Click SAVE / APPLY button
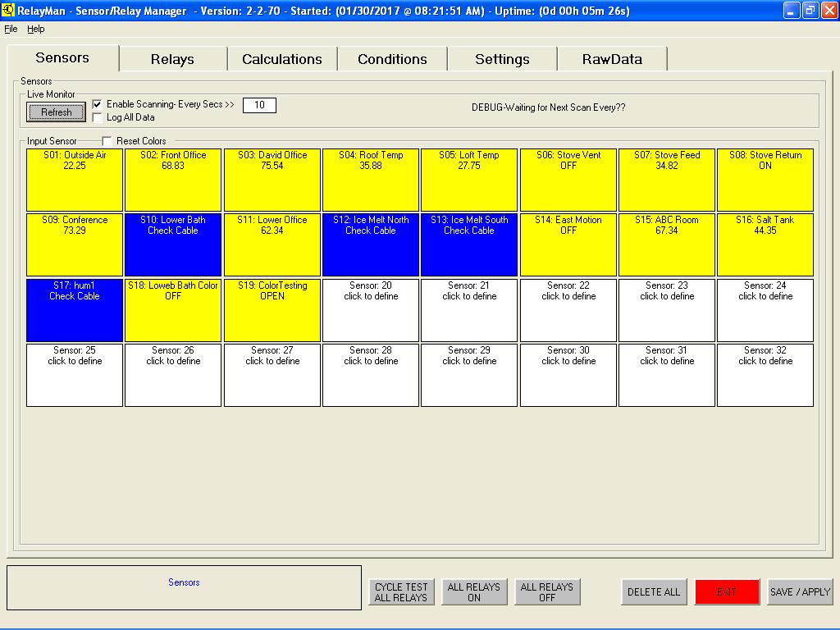840x630 pixels. pyautogui.click(x=800, y=591)
